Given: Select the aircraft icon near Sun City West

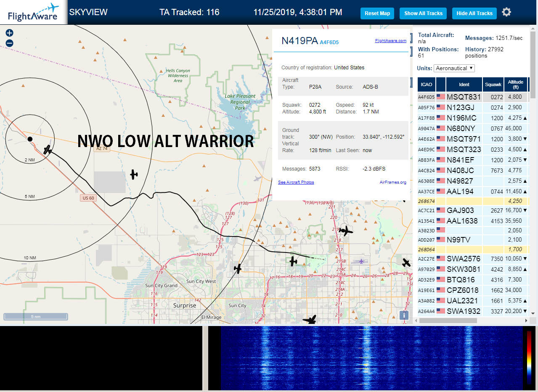Looking at the screenshot, I should click(x=238, y=268).
